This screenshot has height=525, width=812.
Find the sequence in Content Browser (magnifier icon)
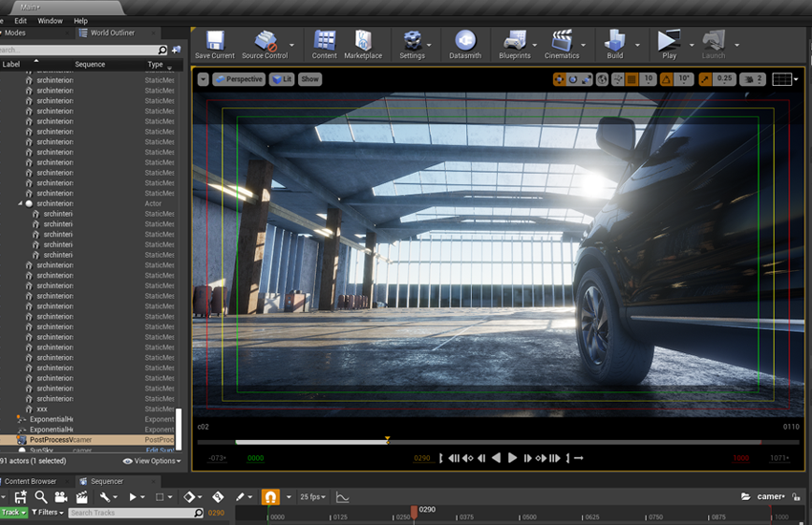tap(40, 497)
